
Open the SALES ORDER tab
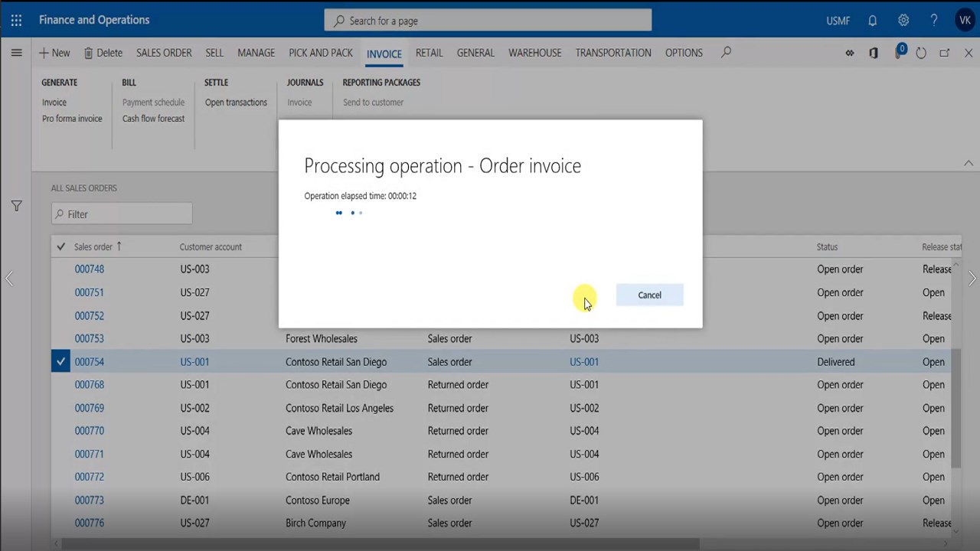tap(164, 53)
